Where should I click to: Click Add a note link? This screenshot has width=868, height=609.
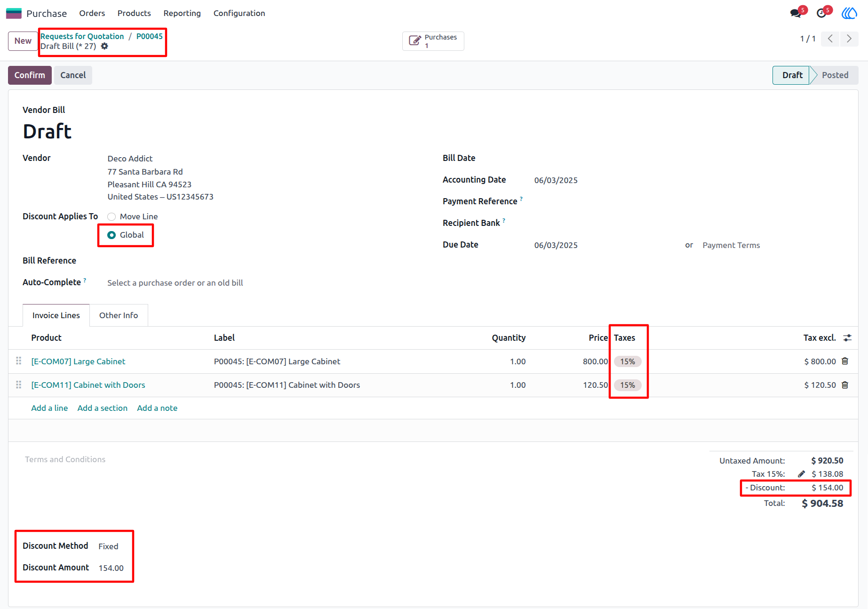[x=157, y=408]
